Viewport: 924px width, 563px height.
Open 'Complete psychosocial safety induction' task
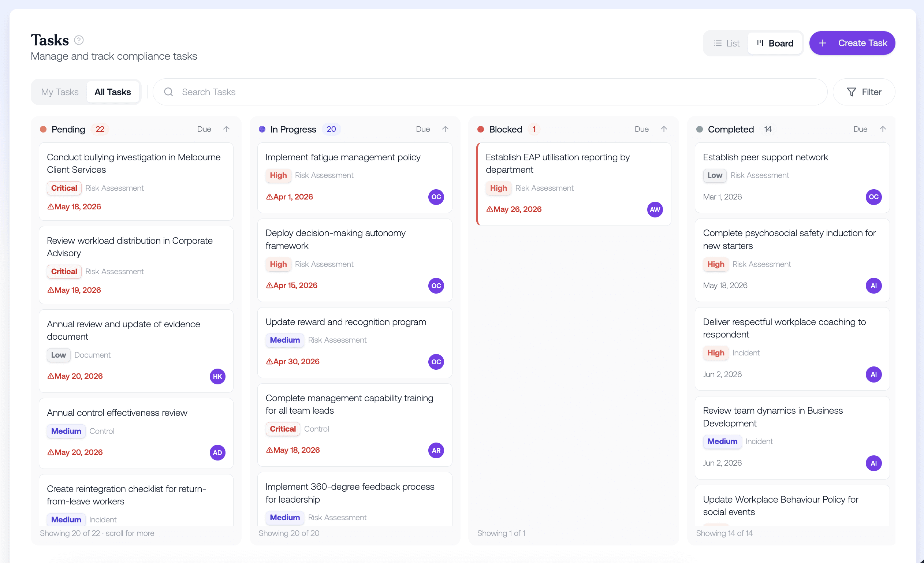[792, 260]
